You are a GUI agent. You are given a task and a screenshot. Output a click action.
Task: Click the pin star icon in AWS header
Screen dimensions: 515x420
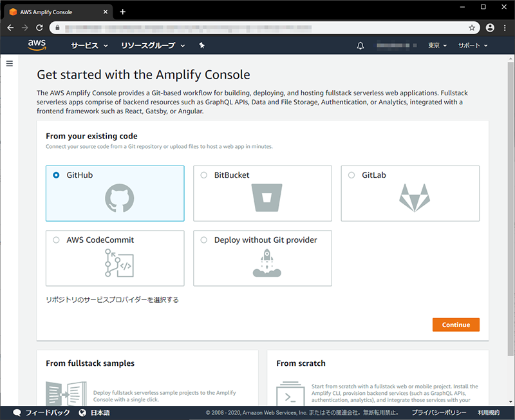201,45
